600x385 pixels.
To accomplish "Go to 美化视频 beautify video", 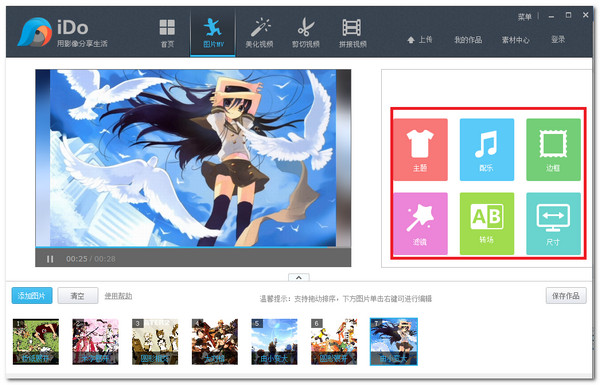I will click(x=259, y=33).
